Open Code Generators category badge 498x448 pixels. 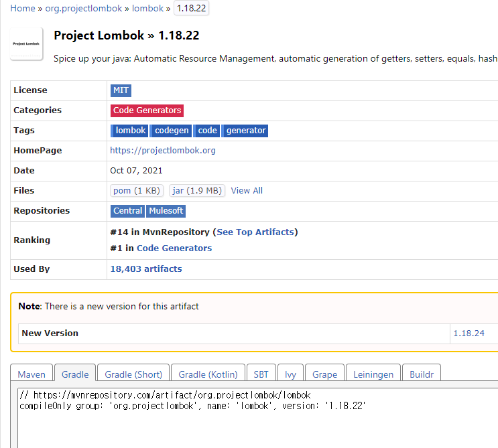click(x=147, y=110)
